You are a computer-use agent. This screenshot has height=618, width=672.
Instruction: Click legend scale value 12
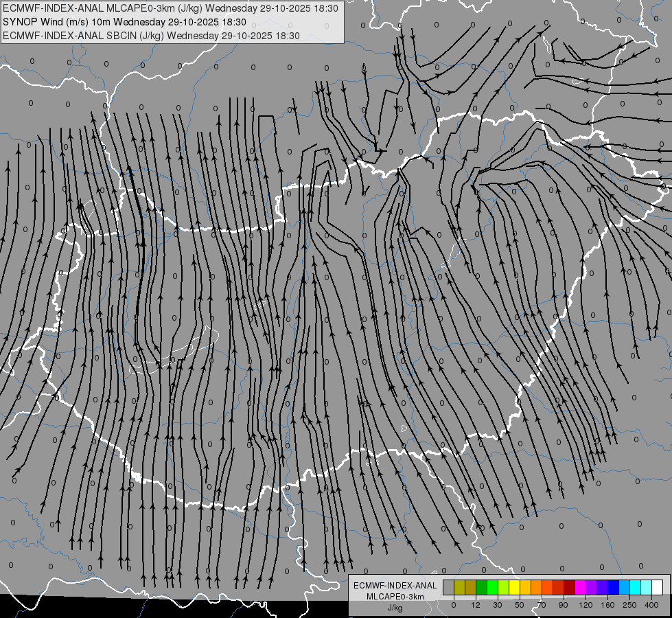point(476,605)
